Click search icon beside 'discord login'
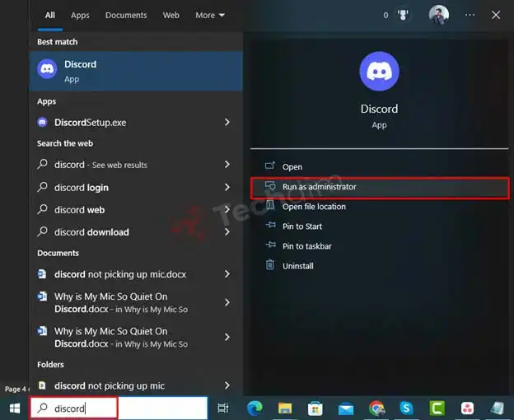514x420 pixels. [42, 187]
